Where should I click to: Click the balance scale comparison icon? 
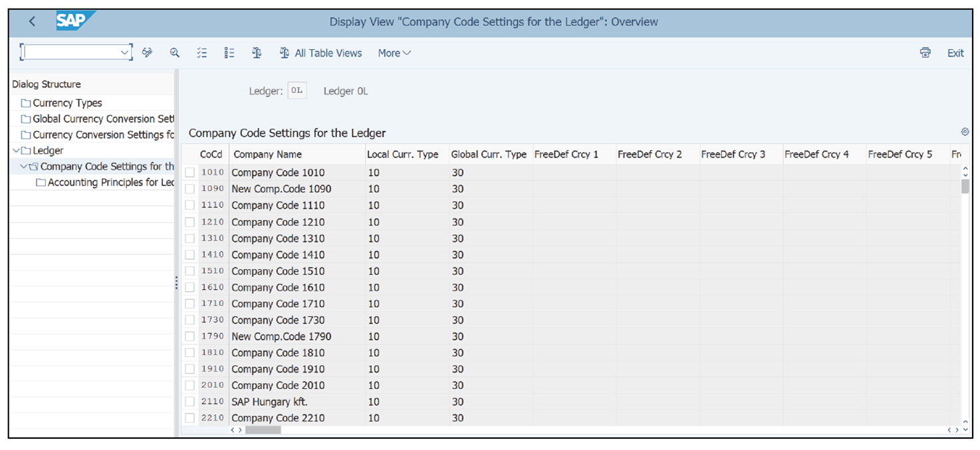(257, 53)
